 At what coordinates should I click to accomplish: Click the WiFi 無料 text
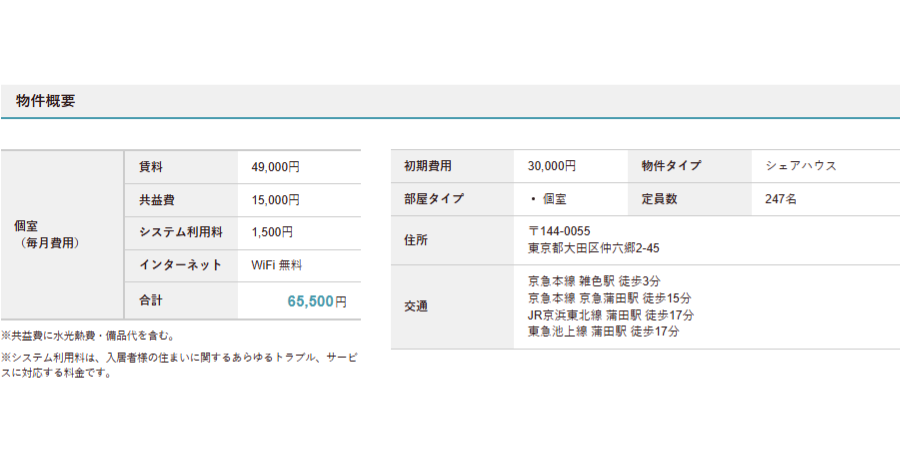pos(276,265)
